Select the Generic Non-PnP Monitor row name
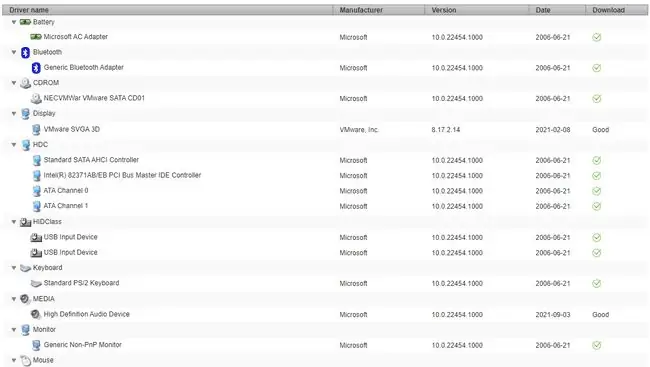The image size is (650, 367). click(82, 345)
